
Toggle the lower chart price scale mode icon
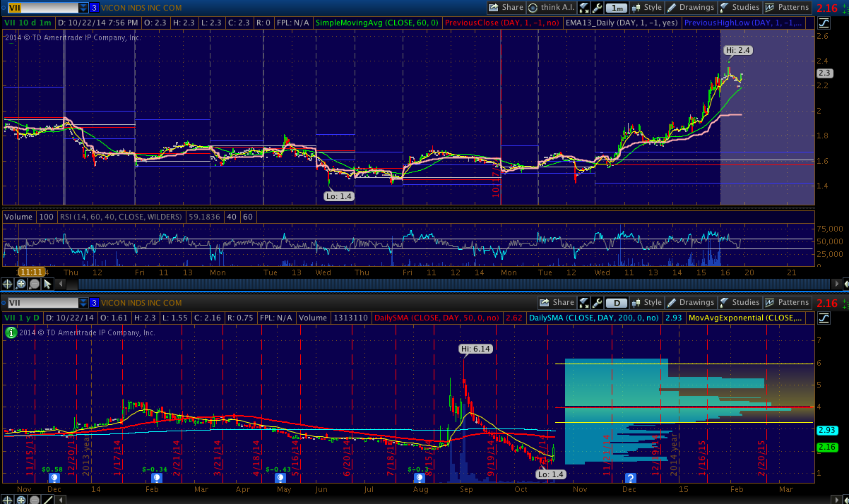click(824, 318)
